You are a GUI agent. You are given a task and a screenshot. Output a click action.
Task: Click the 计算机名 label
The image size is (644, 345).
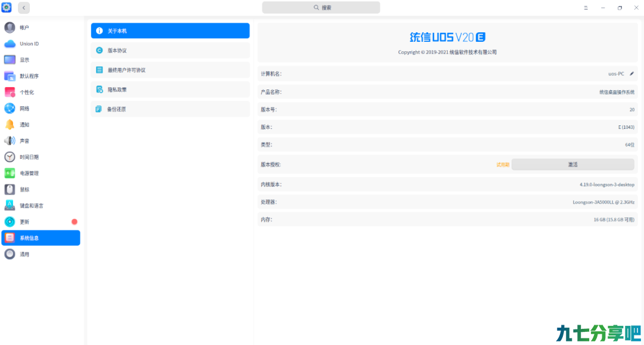271,73
